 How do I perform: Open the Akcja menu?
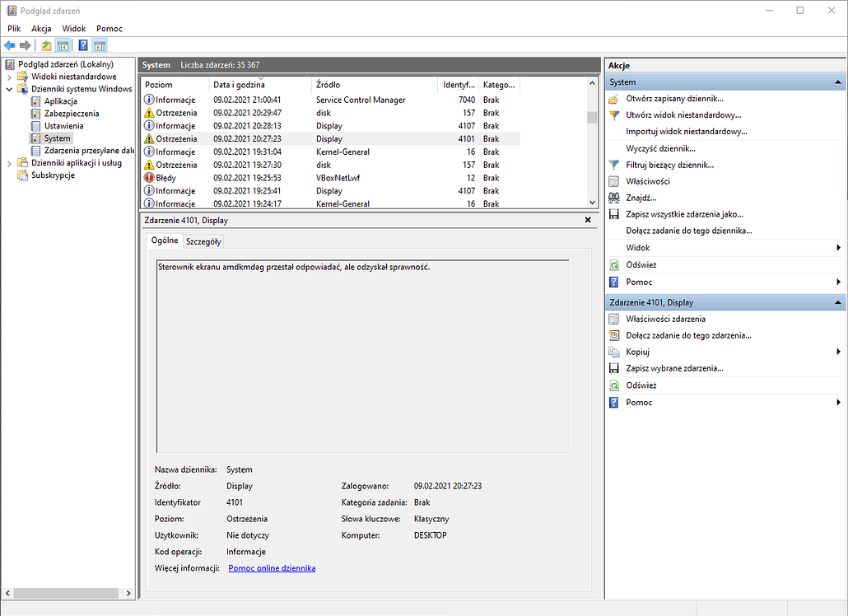[41, 27]
